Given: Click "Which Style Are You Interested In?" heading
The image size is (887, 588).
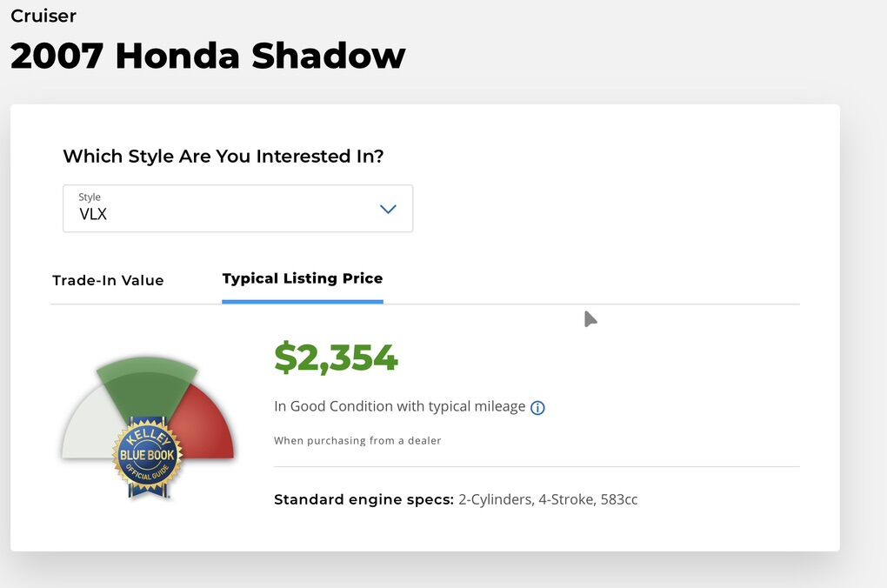Looking at the screenshot, I should [x=223, y=157].
